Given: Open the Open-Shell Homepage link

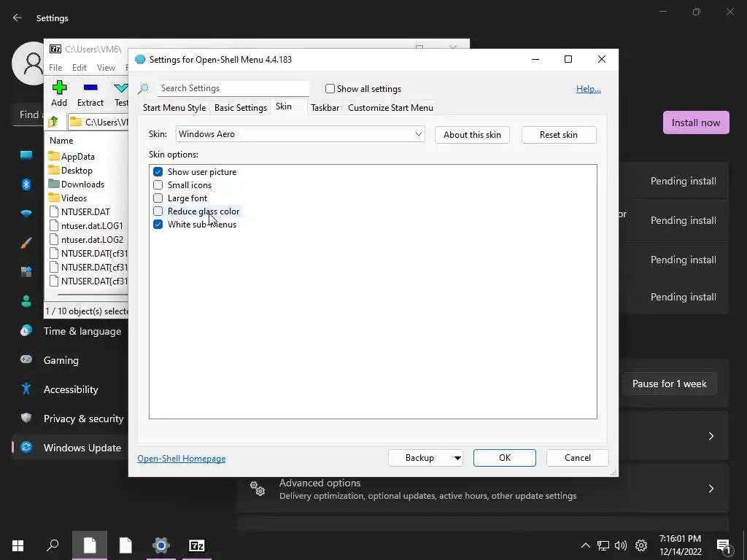Looking at the screenshot, I should [182, 459].
